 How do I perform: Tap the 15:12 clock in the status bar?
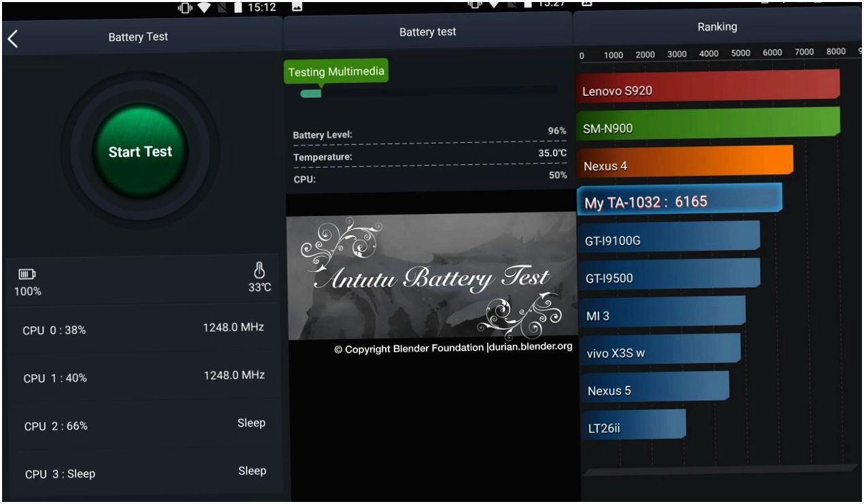pyautogui.click(x=264, y=7)
